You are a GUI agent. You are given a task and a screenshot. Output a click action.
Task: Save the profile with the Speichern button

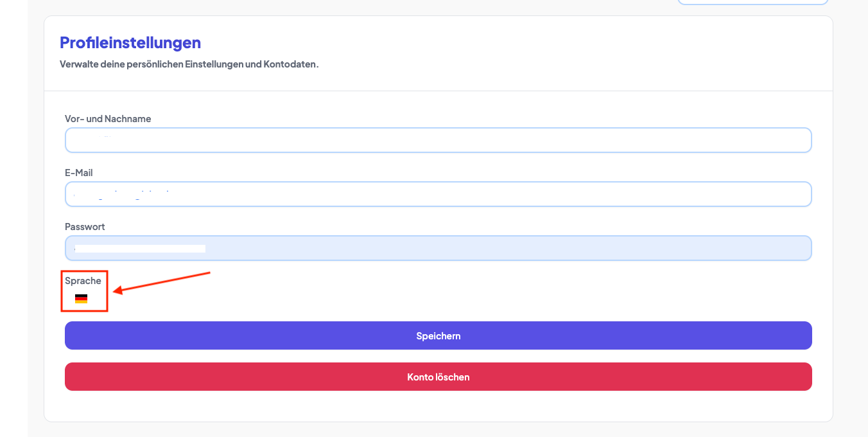438,335
